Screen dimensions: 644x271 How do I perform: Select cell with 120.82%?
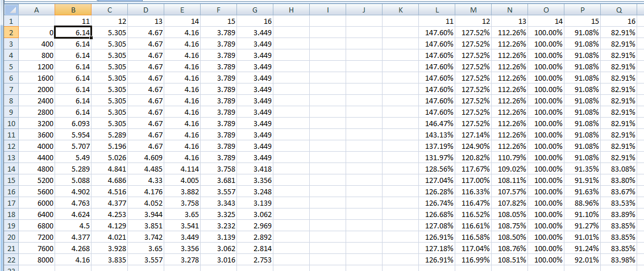473,157
